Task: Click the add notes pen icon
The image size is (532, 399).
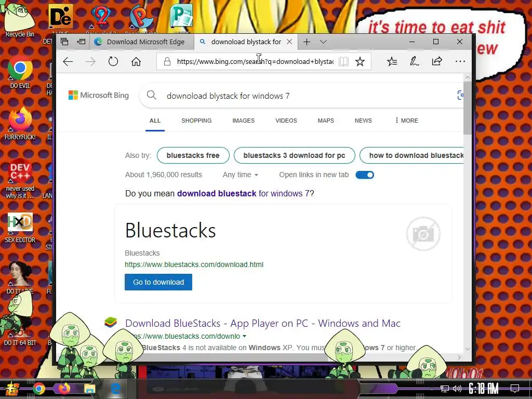Action: click(x=414, y=61)
